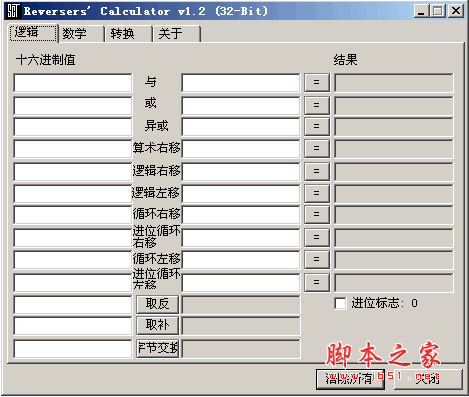This screenshot has height=397, width=469.
Task: Click the SCT app icon in title bar
Action: 13,11
